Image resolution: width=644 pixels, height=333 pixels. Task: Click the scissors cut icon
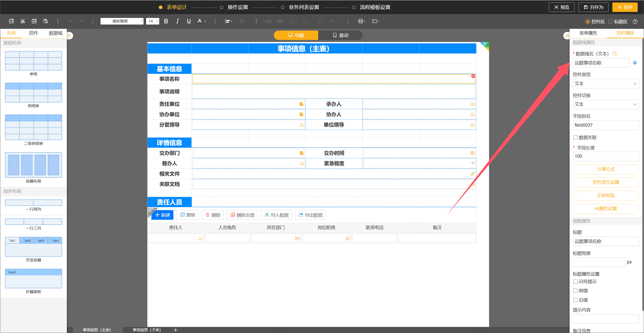tap(23, 21)
